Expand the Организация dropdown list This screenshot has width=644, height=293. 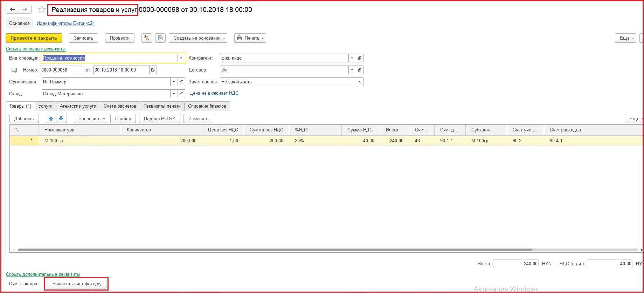click(x=174, y=82)
